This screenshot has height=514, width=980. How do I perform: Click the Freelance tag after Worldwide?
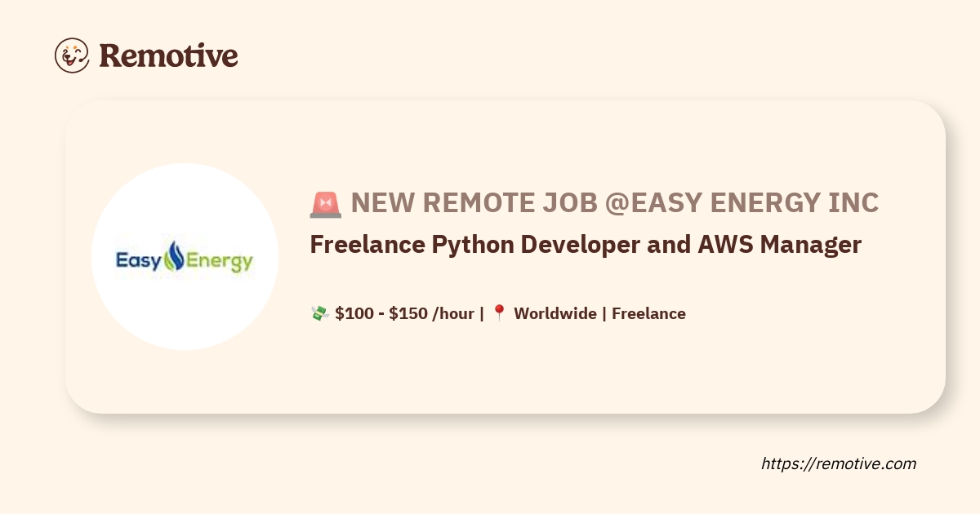point(648,313)
